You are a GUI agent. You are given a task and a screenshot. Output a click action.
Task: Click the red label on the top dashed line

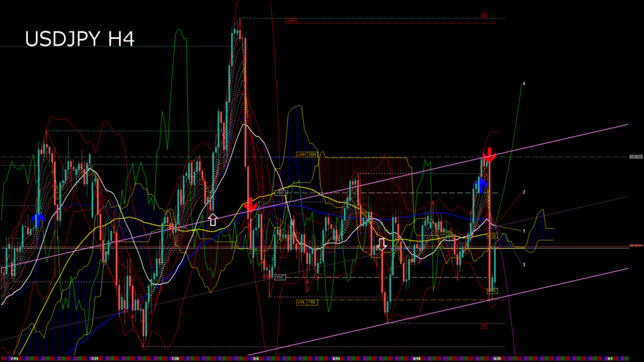(291, 21)
